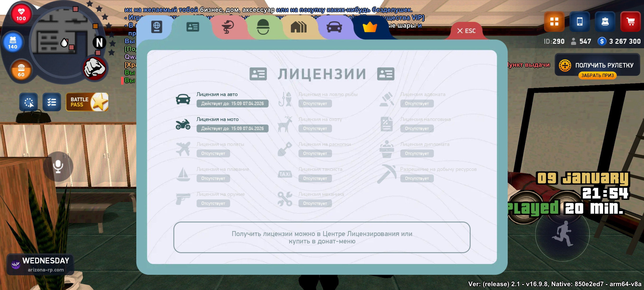Viewport: 644px width, 290px height.
Task: Open the red shopping cart store
Action: click(x=630, y=22)
